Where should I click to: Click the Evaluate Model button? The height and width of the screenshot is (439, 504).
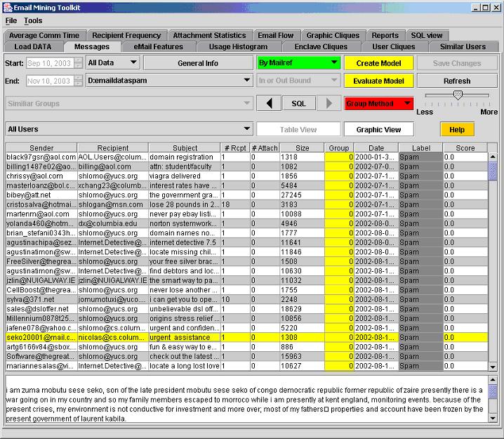(x=378, y=81)
